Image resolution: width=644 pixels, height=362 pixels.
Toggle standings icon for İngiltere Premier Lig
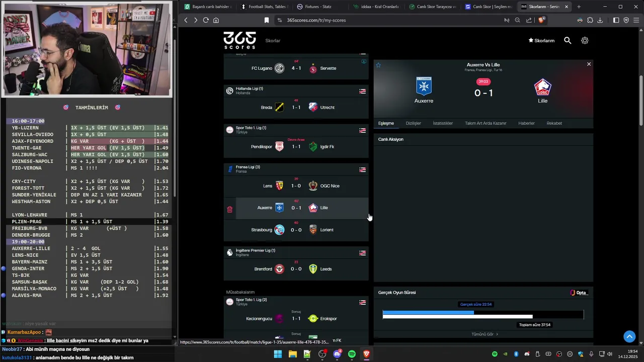pyautogui.click(x=362, y=253)
